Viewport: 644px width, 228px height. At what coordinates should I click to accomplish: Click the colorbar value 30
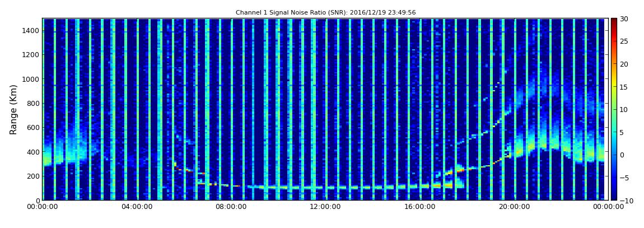coord(624,19)
